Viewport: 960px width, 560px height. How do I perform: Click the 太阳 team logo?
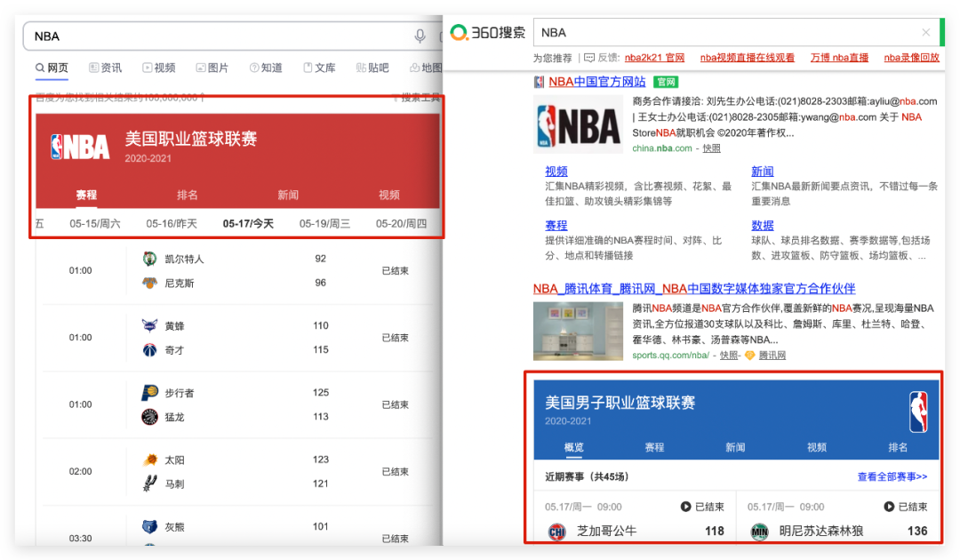coord(149,460)
